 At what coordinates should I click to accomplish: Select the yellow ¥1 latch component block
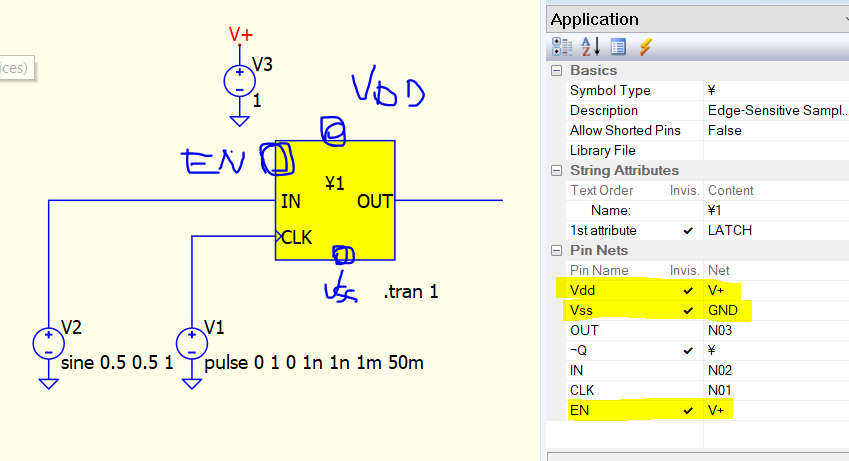click(x=335, y=200)
